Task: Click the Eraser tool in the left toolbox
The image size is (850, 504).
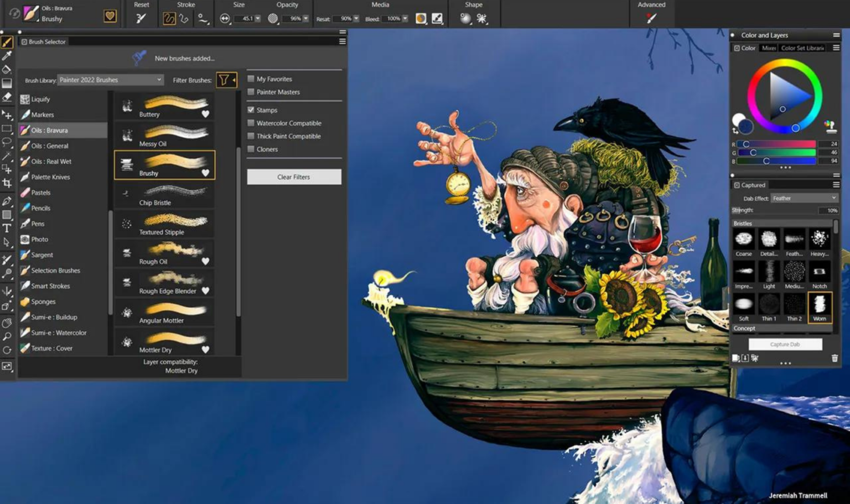Action: [x=7, y=97]
